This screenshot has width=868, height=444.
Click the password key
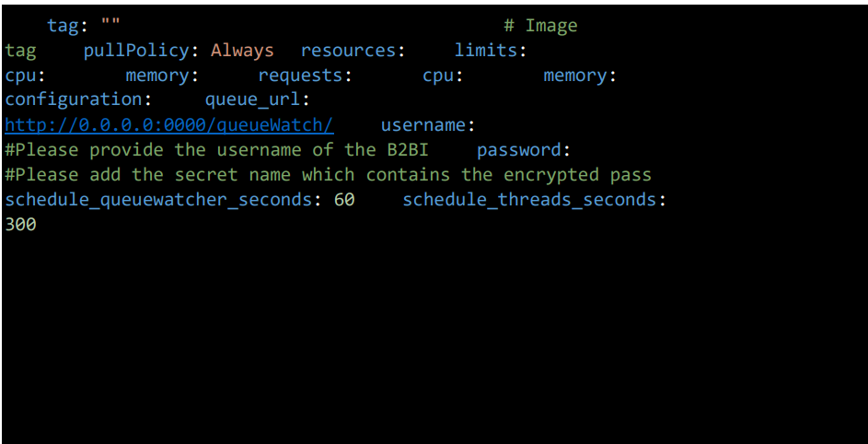point(519,150)
